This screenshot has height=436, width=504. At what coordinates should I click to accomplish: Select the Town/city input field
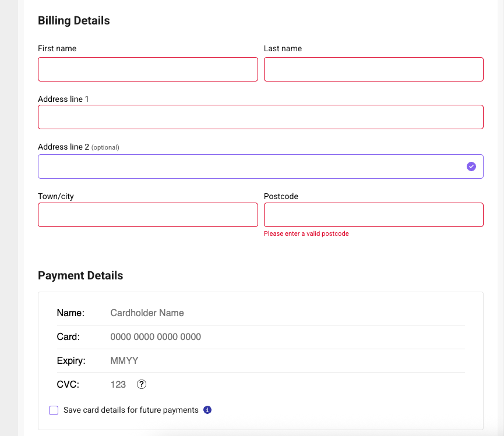(148, 215)
